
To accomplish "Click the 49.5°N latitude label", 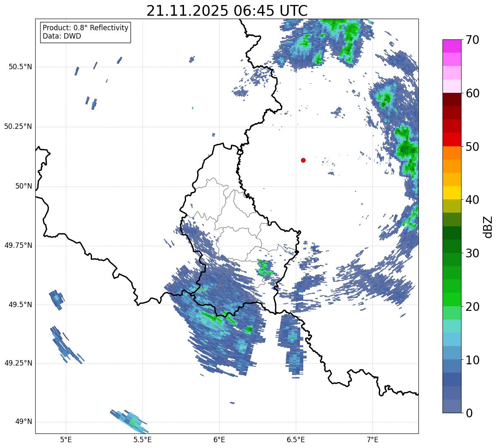I will pos(20,305).
